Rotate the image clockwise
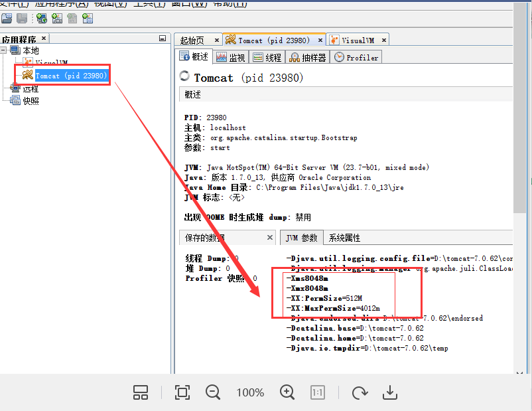 (360, 392)
